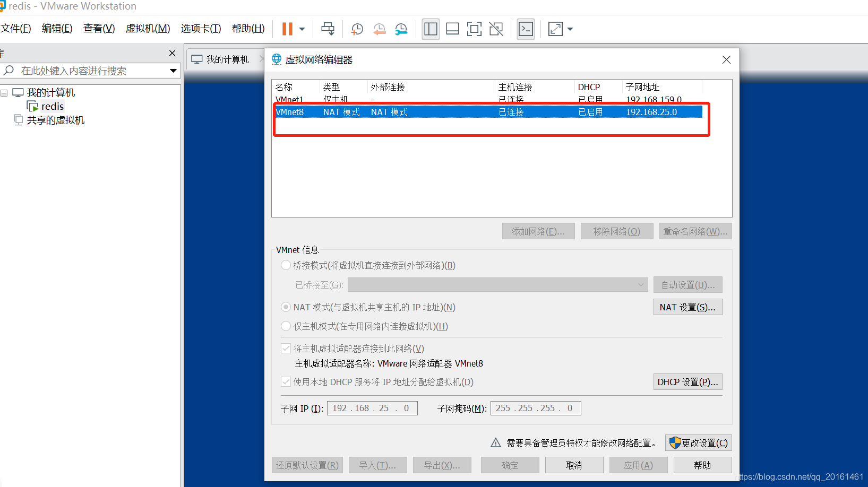The height and width of the screenshot is (487, 868).
Task: Toggle the thumbnail bar icon
Action: 453,29
